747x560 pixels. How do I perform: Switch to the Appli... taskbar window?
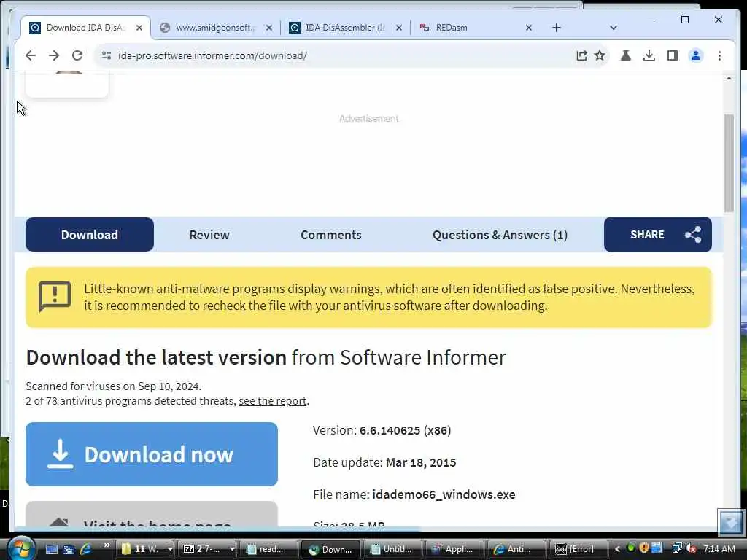tap(454, 549)
